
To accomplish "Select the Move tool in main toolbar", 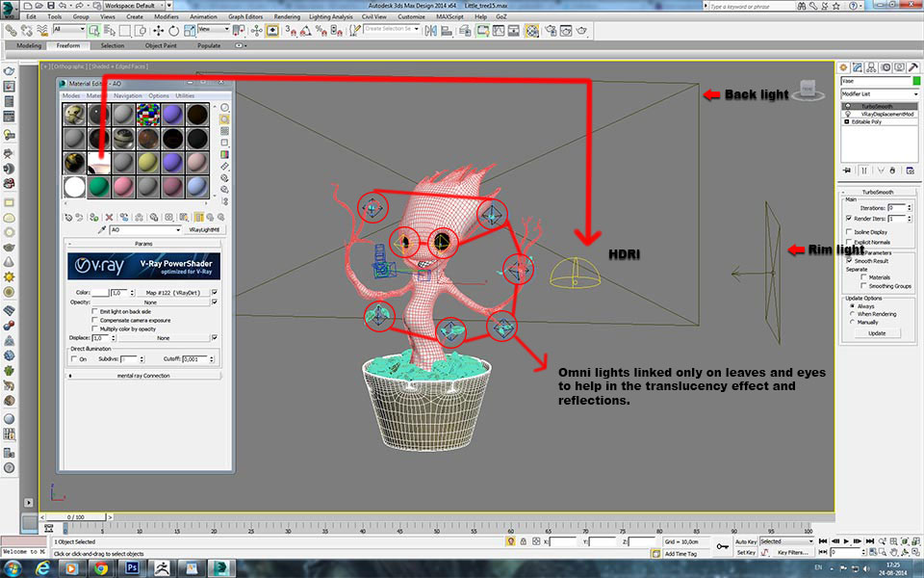I will 159,30.
